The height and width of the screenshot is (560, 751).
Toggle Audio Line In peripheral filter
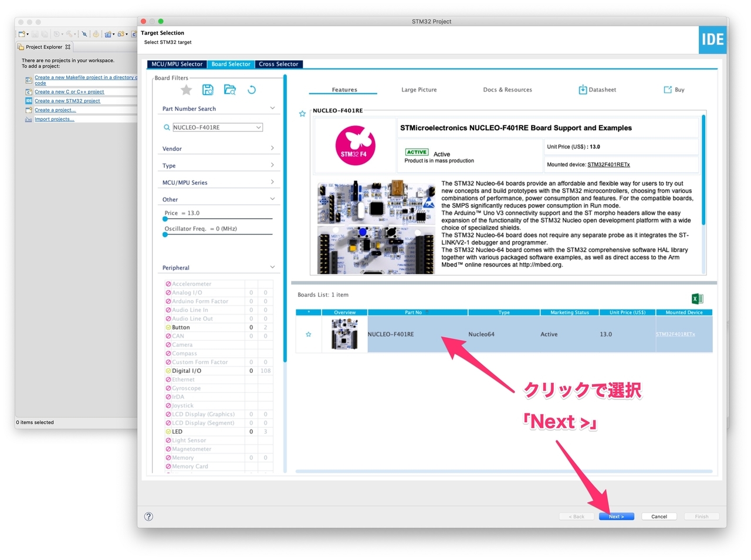[x=168, y=310]
